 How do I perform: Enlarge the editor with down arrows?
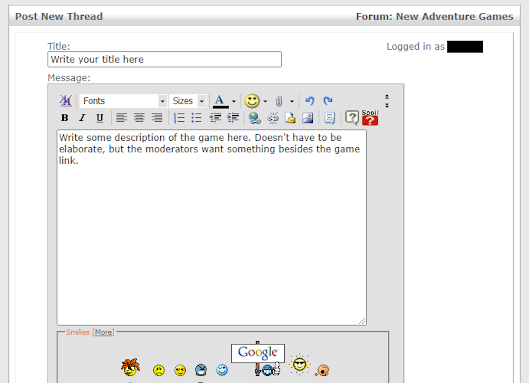387,105
